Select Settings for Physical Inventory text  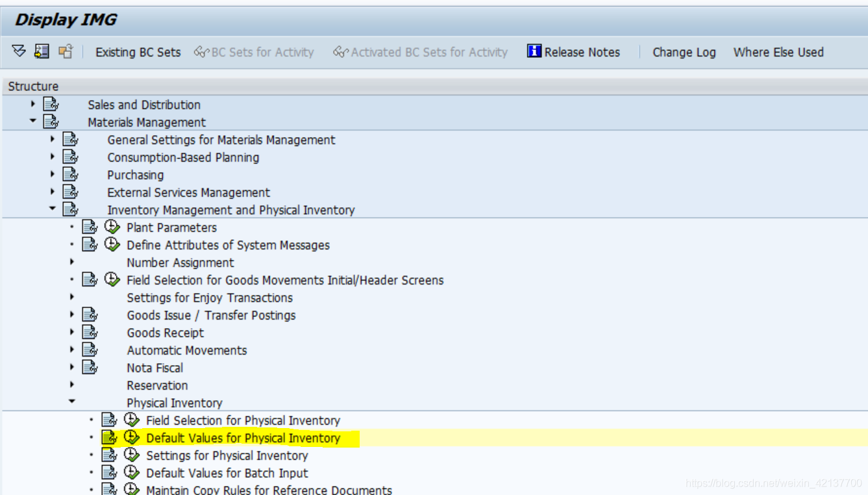[227, 455]
